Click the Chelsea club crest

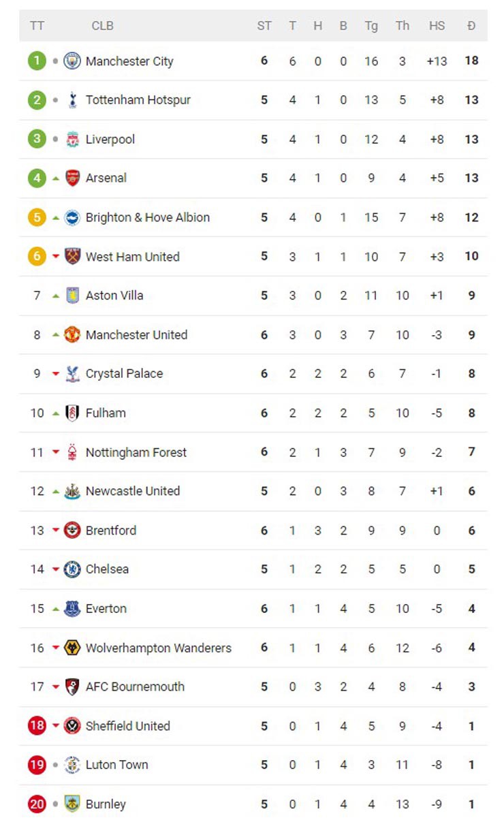[72, 569]
